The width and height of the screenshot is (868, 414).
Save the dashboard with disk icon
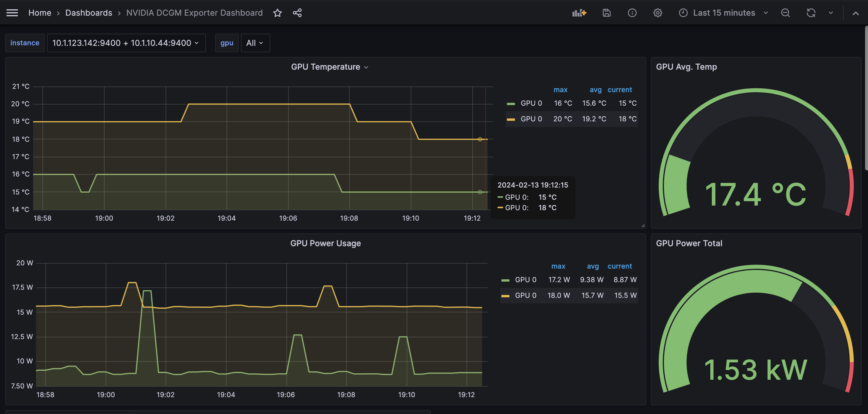[x=606, y=13]
